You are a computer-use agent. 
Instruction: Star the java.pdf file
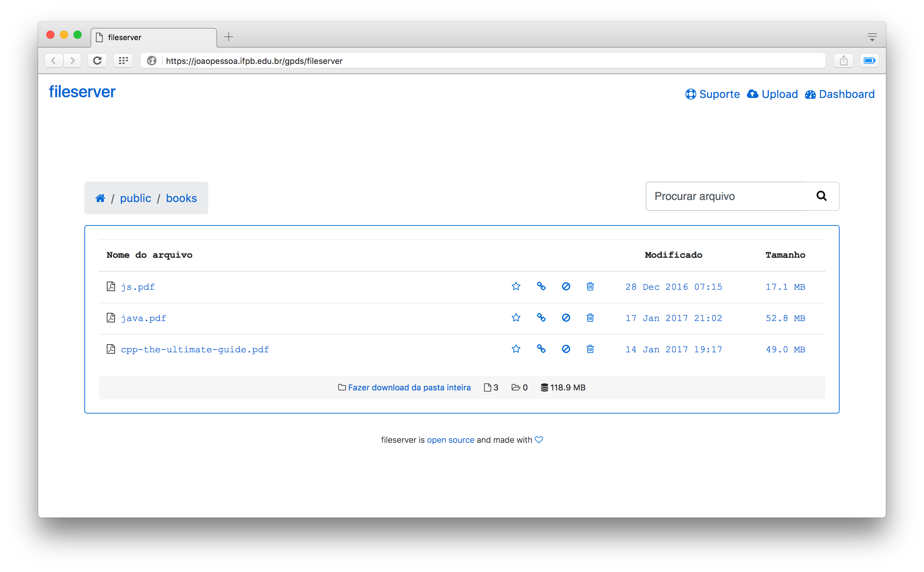[x=516, y=318]
